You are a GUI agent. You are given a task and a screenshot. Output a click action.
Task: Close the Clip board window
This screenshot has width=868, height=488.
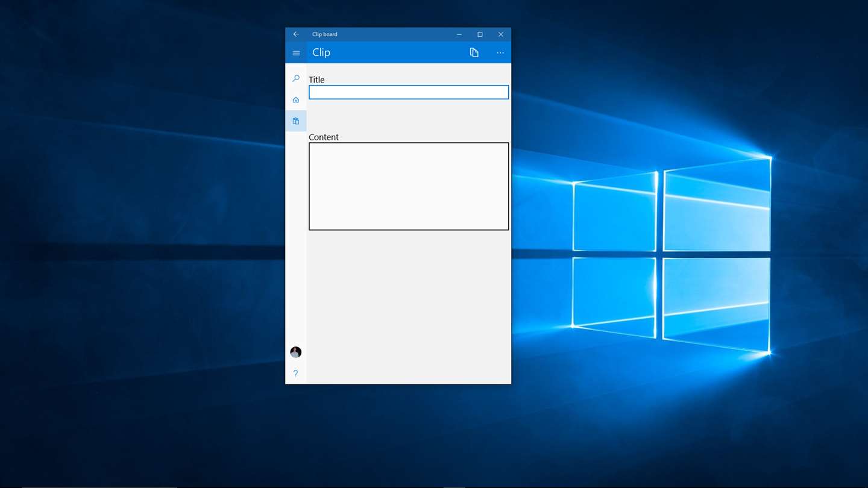500,34
